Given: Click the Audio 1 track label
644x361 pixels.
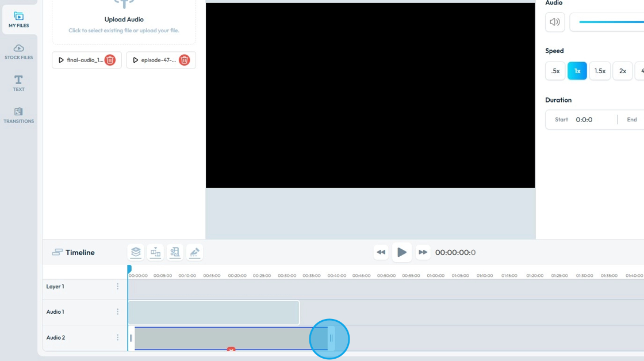Looking at the screenshot, I should point(55,312).
